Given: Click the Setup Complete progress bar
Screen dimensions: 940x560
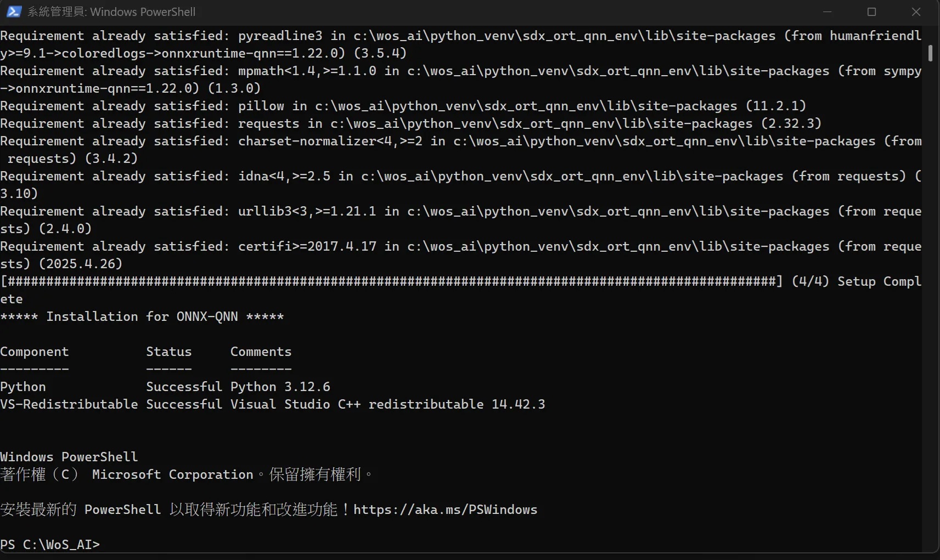Looking at the screenshot, I should pyautogui.click(x=392, y=281).
